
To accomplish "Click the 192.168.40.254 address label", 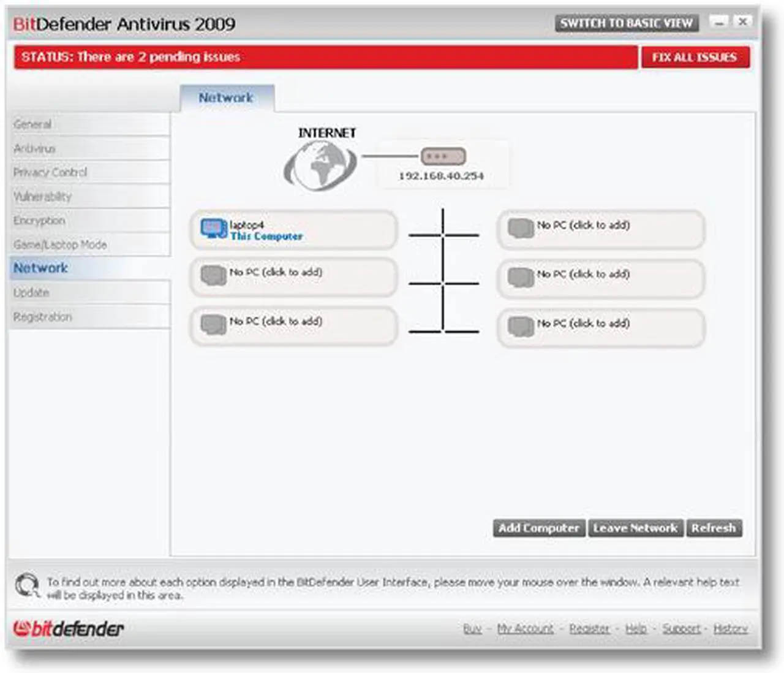I will point(441,176).
